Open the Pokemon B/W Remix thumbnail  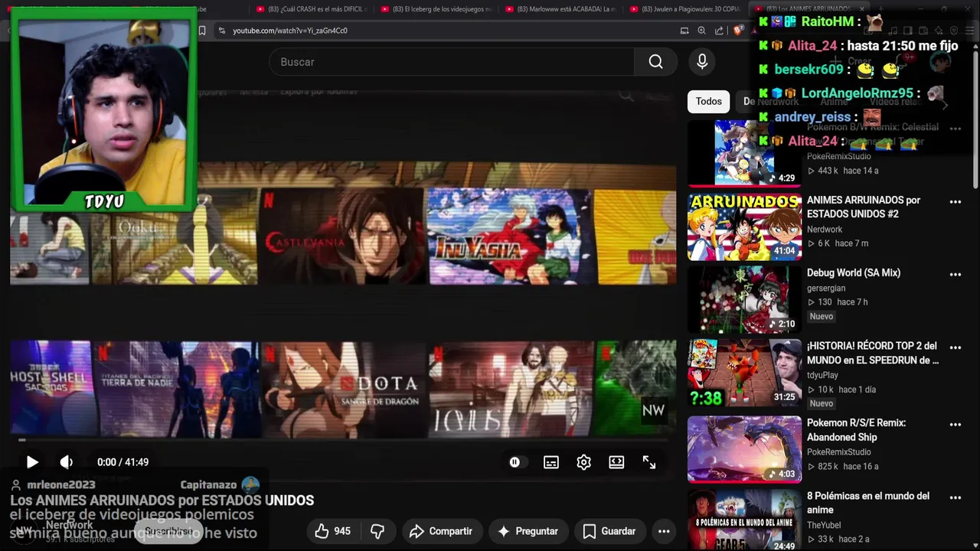click(744, 152)
